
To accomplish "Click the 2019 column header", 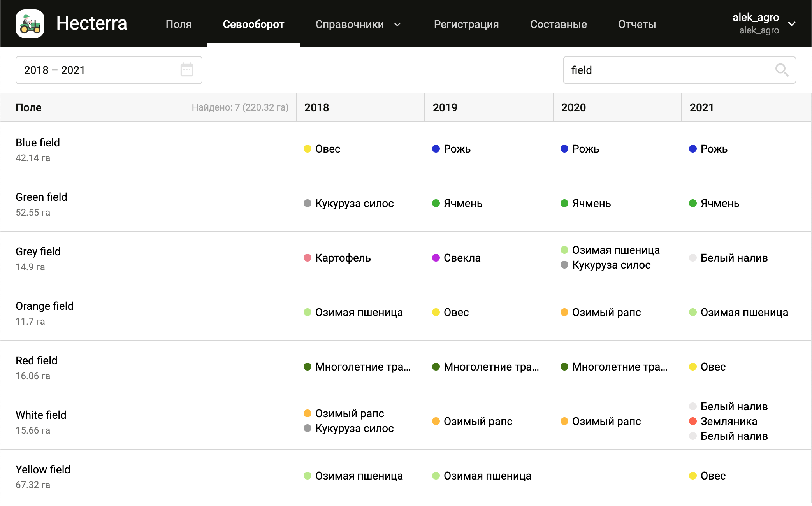I will click(445, 107).
